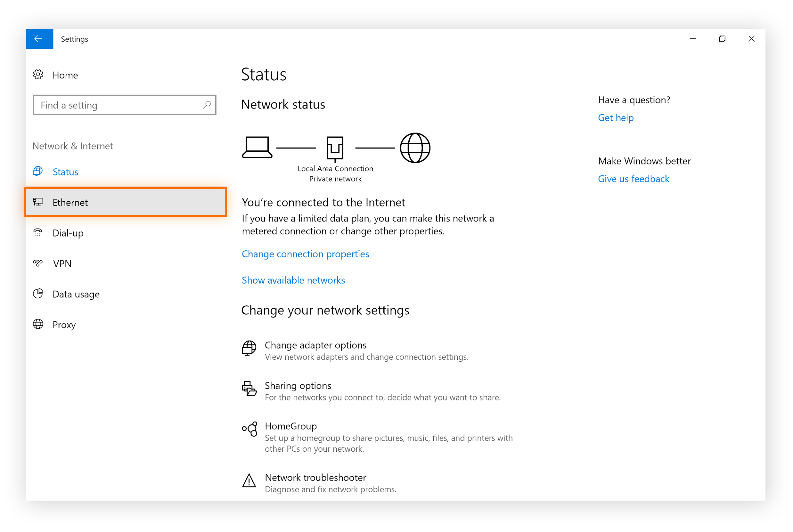
Task: Click the Sharing options printer icon
Action: (249, 389)
